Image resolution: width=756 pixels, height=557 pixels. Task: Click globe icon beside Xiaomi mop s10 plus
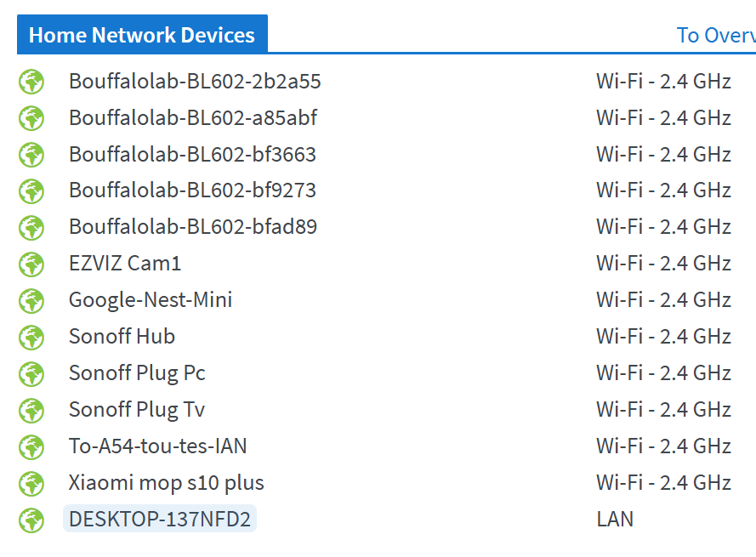point(31,484)
